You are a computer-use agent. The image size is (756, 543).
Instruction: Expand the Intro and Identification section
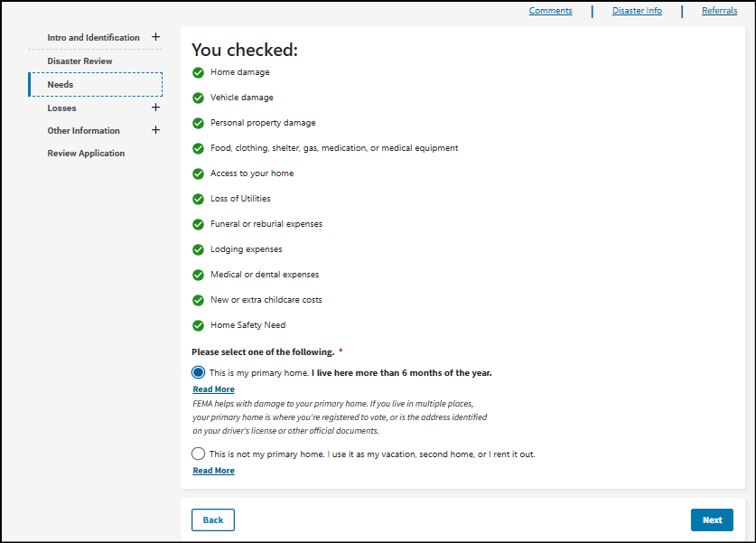[155, 37]
